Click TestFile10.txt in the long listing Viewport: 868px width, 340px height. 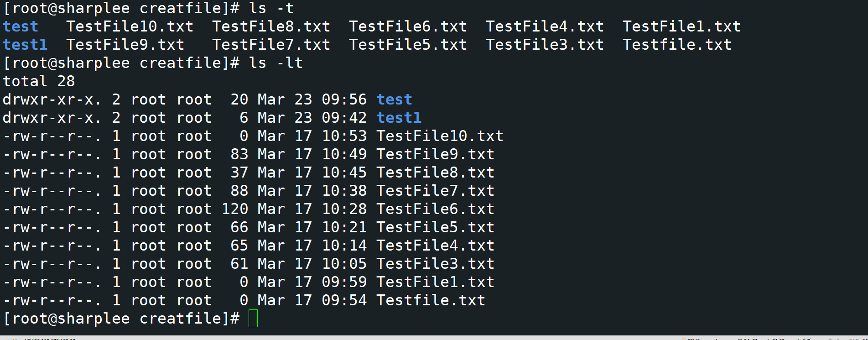440,136
